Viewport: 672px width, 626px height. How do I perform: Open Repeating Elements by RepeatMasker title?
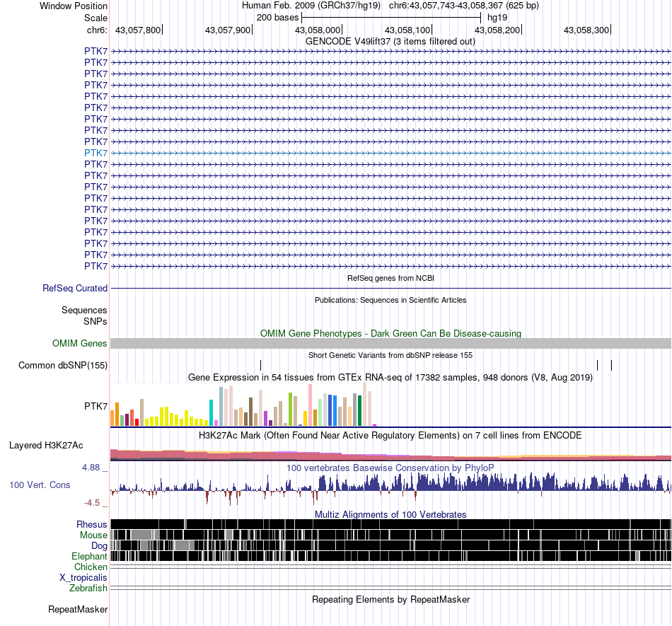pyautogui.click(x=390, y=599)
